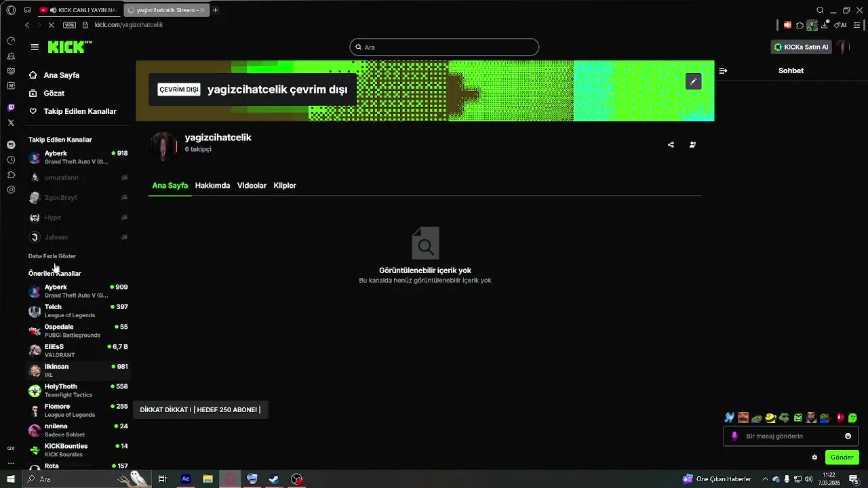The width and height of the screenshot is (868, 488).
Task: Open Opera easy setup sliders icon
Action: [x=857, y=25]
